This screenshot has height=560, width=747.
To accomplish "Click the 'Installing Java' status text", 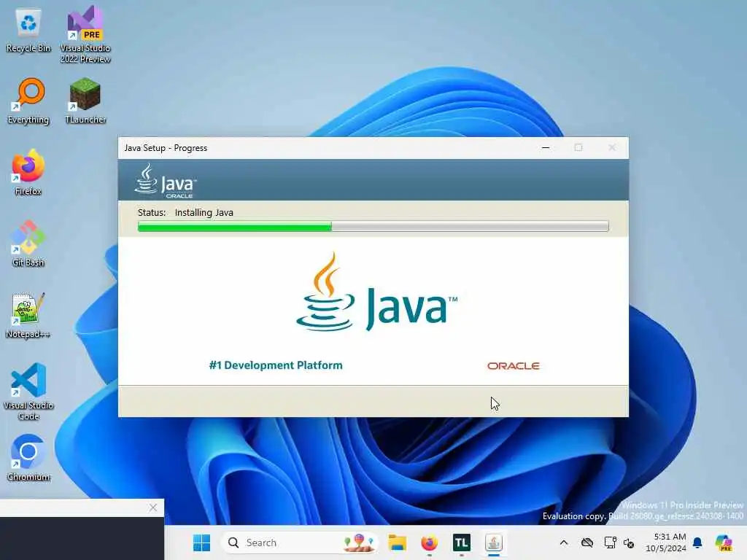I will pyautogui.click(x=204, y=212).
